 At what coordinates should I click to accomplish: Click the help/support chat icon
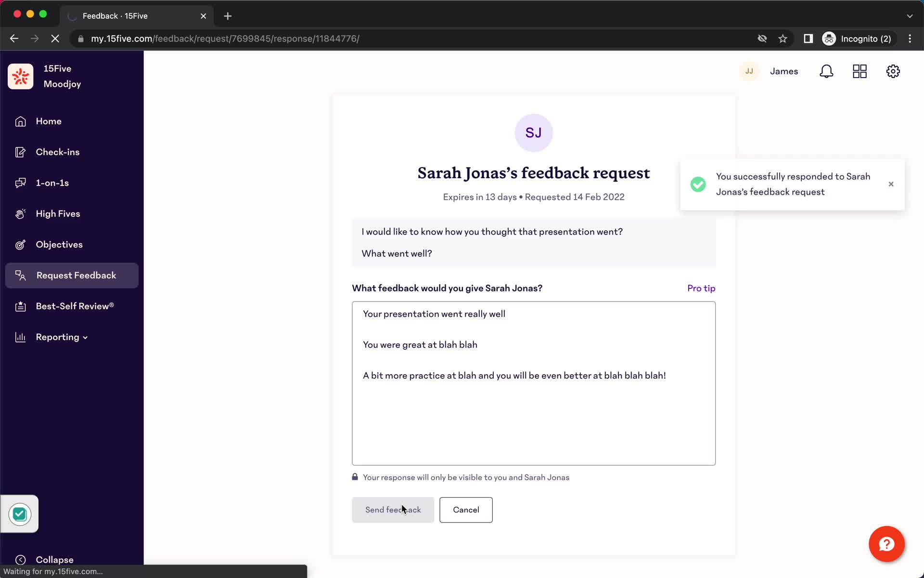click(887, 544)
